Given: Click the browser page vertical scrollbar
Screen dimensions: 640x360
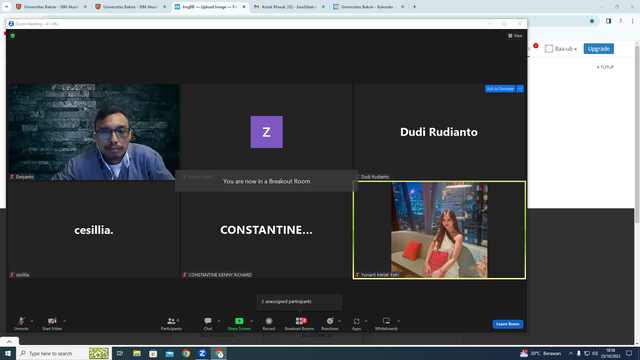Looking at the screenshot, I should pos(637,133).
